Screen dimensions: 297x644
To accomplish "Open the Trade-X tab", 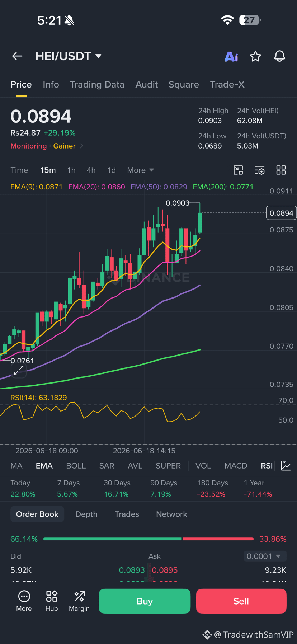I will pos(227,84).
